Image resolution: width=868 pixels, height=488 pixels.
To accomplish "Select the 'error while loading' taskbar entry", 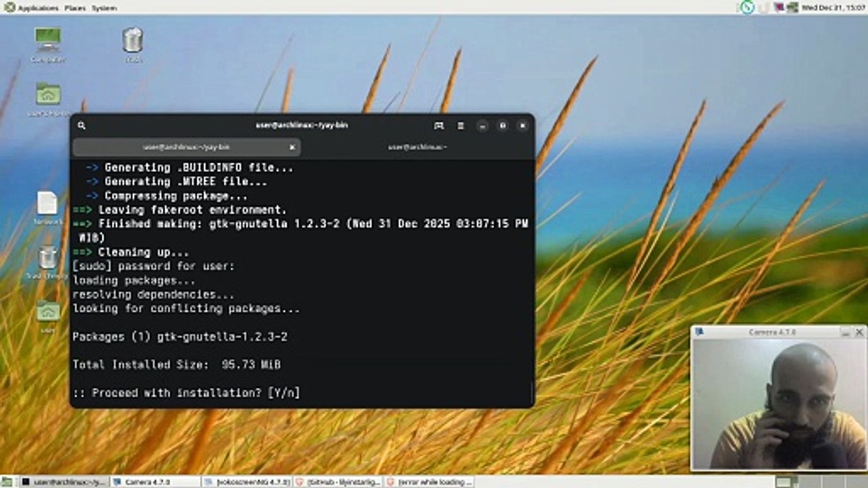I will click(429, 482).
